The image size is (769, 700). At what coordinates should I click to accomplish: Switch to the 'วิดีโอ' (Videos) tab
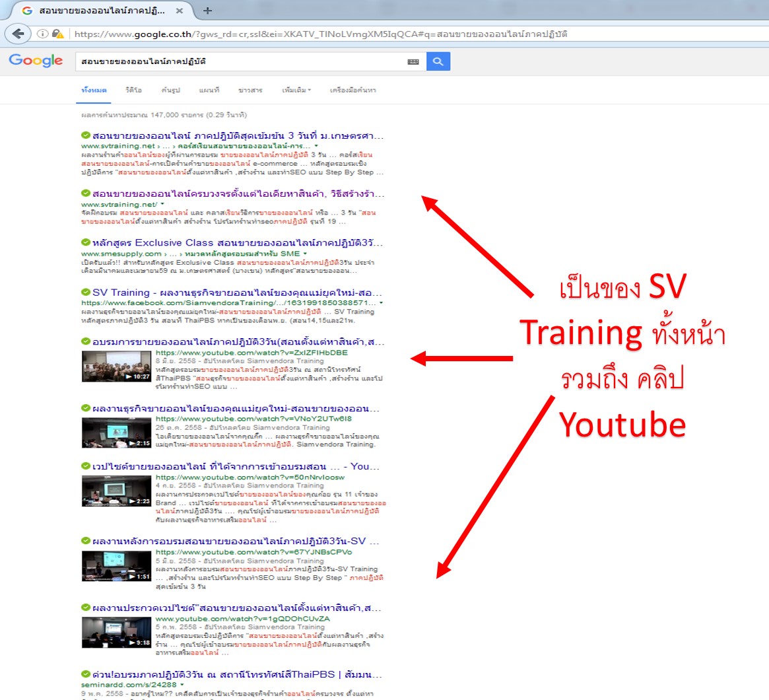pyautogui.click(x=133, y=90)
